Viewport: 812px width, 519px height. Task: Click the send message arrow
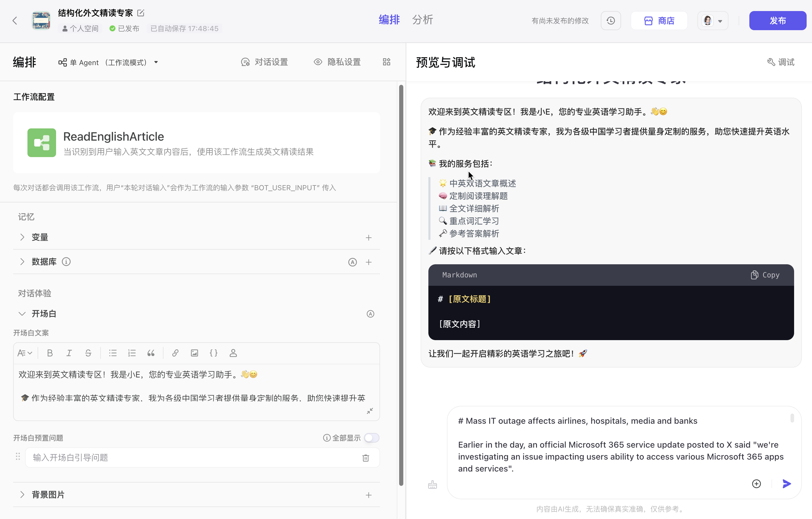786,483
